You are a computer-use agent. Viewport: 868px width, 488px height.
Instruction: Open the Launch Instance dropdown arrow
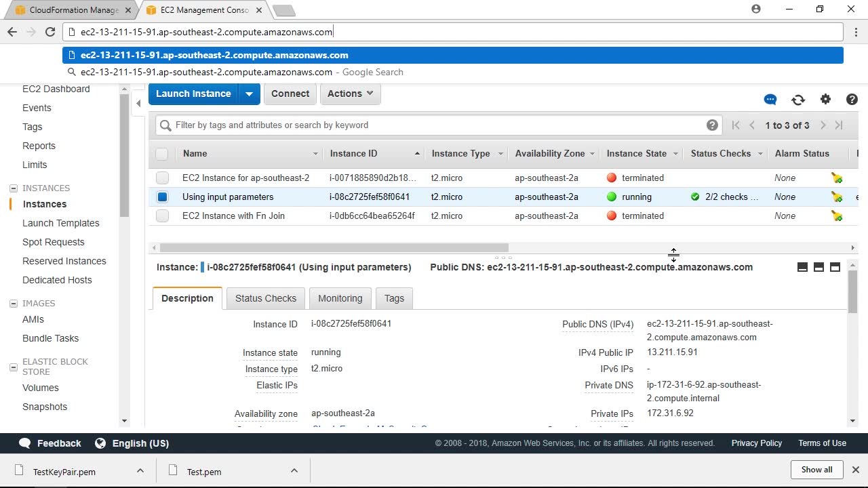pos(249,94)
